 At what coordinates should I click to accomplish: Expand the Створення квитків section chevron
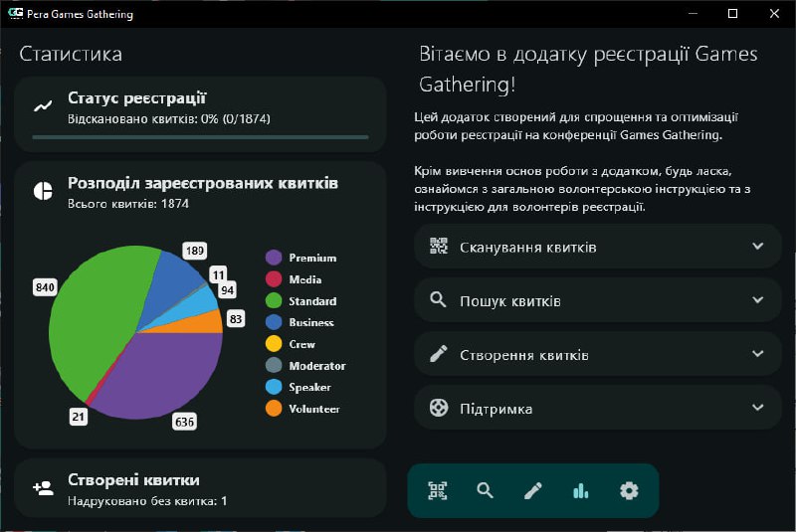coord(758,353)
